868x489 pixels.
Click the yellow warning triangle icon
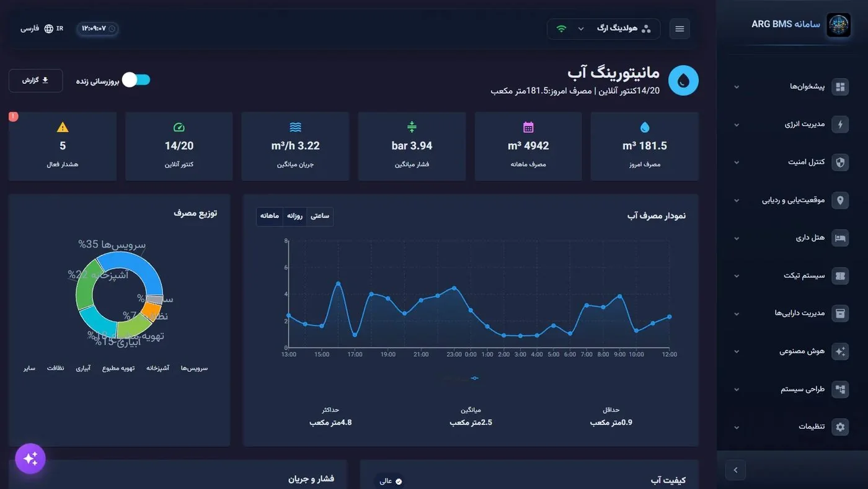63,127
